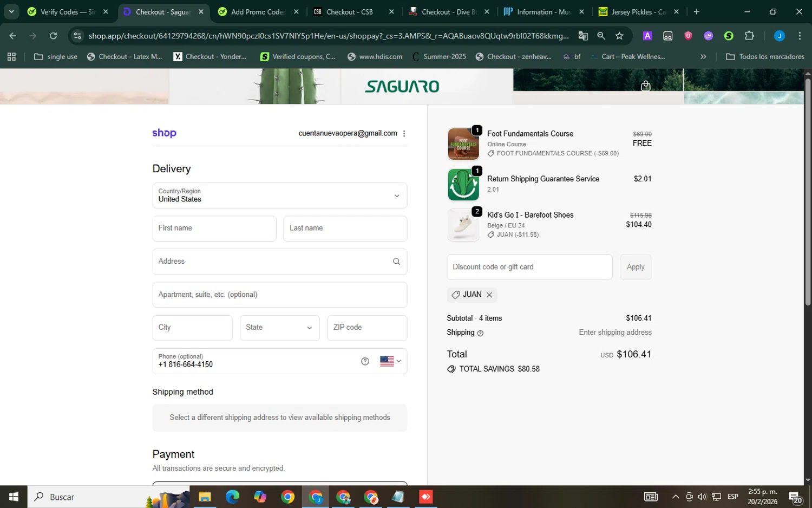This screenshot has height=508, width=812.
Task: Open the browser zoom magnifier icon
Action: pyautogui.click(x=601, y=36)
